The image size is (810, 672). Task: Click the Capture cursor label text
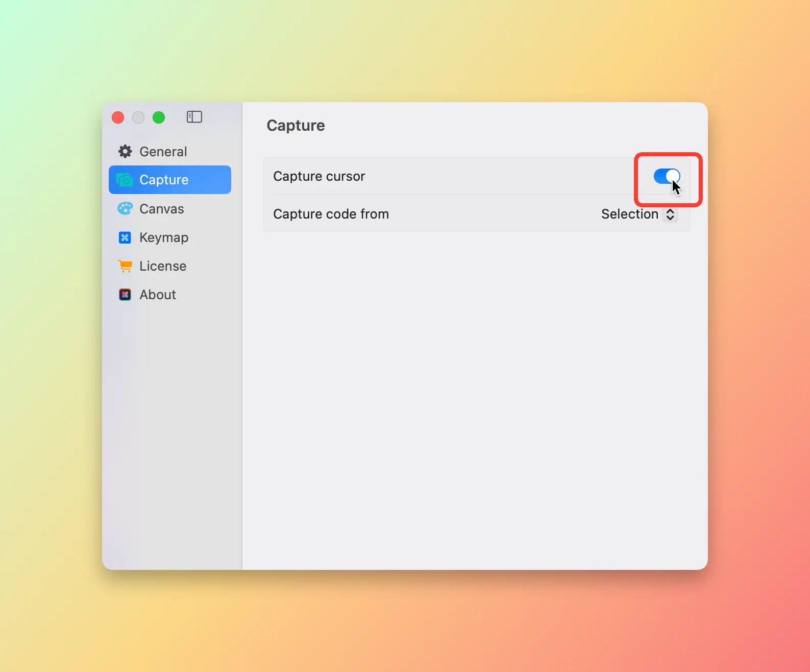coord(319,176)
